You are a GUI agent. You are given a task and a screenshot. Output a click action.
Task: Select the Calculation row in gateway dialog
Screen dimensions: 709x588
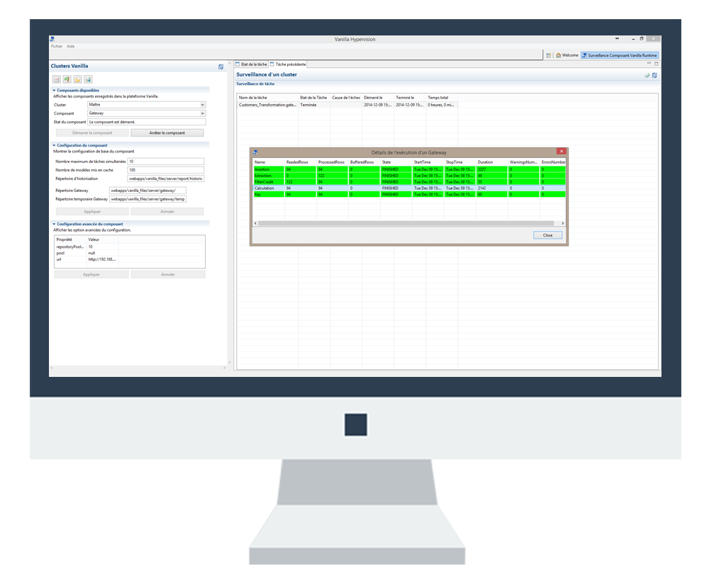(x=409, y=188)
